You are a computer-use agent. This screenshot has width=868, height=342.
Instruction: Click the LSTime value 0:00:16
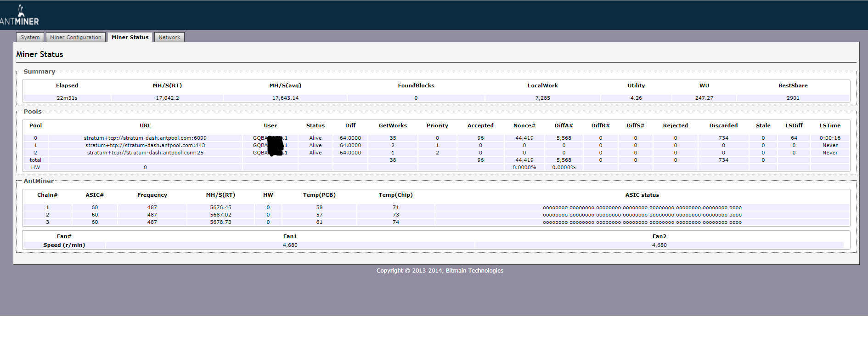point(830,138)
